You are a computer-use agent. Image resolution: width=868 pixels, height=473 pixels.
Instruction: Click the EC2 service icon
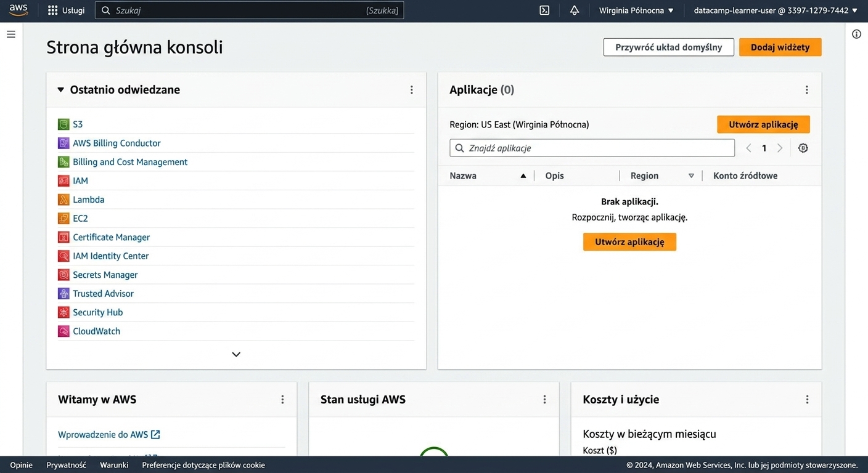pyautogui.click(x=63, y=218)
